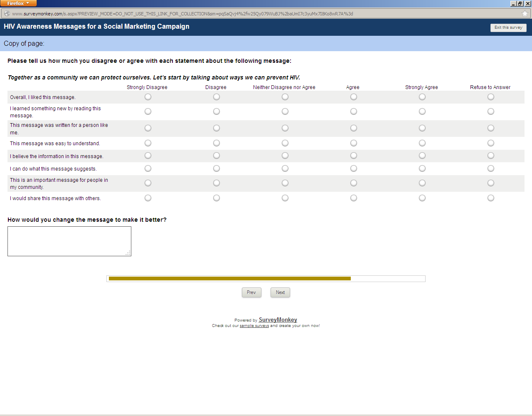Click the bookmark star icon in address bar
The image size is (532, 416).
click(525, 14)
